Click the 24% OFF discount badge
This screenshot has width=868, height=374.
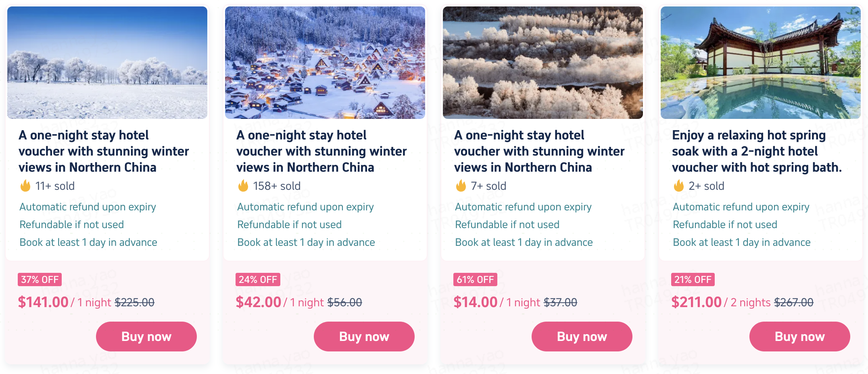click(257, 279)
